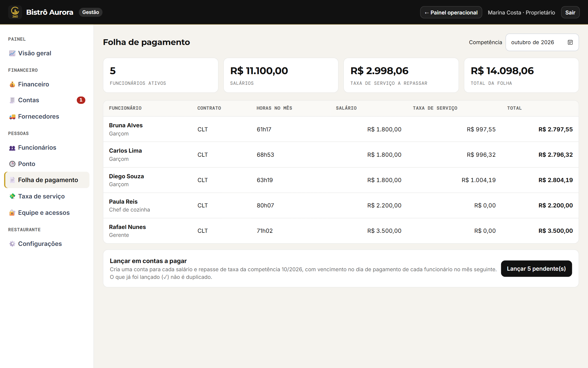Click the Equipe e acessos lock icon
Image resolution: width=588 pixels, height=368 pixels.
12,213
